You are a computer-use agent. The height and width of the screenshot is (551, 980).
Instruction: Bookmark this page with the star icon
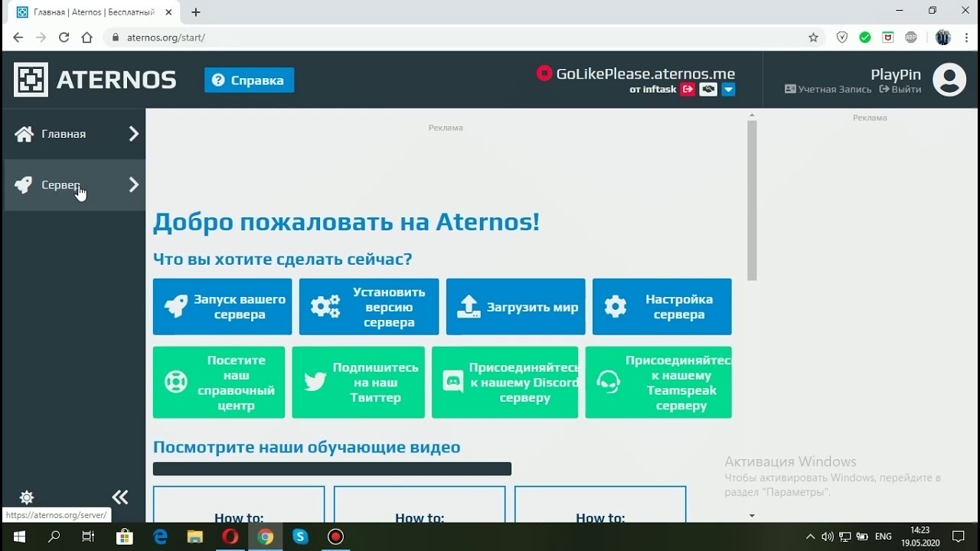[x=813, y=37]
